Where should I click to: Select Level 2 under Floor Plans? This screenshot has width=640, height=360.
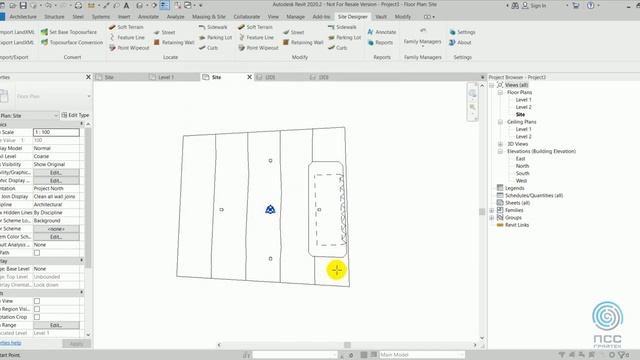pyautogui.click(x=523, y=107)
